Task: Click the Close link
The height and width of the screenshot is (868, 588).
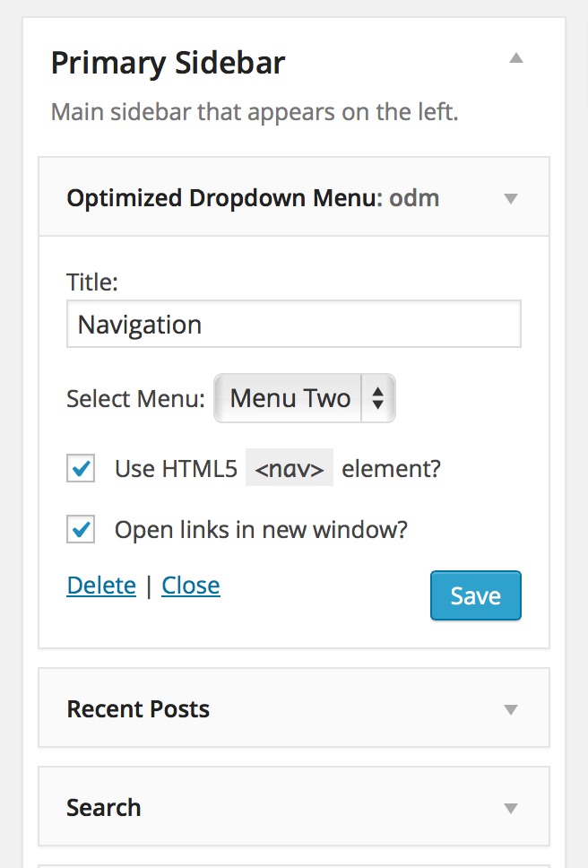Action: pos(191,586)
